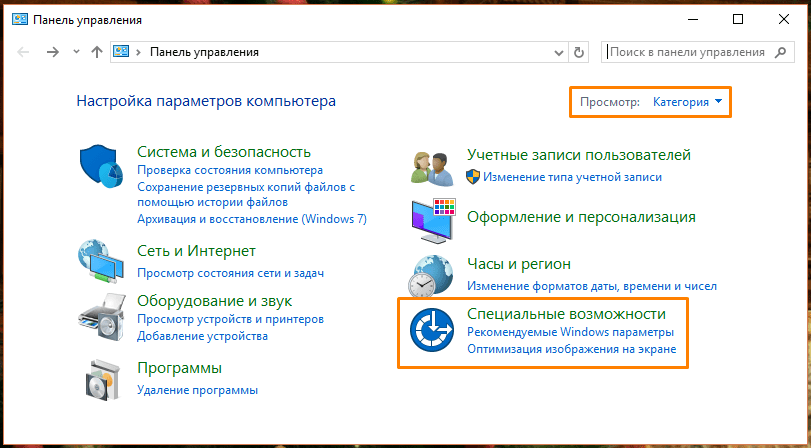The height and width of the screenshot is (448, 811).
Task: Open Просмотр устройств и принтеров link
Action: 230,319
